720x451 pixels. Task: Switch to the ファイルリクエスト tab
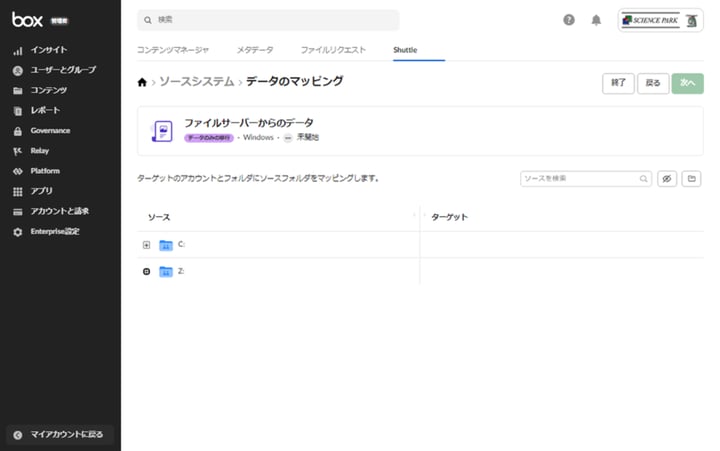coord(333,50)
